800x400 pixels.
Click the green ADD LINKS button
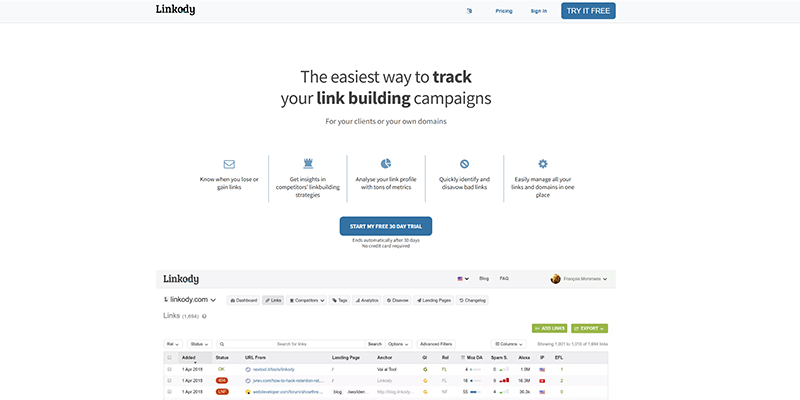pos(549,329)
